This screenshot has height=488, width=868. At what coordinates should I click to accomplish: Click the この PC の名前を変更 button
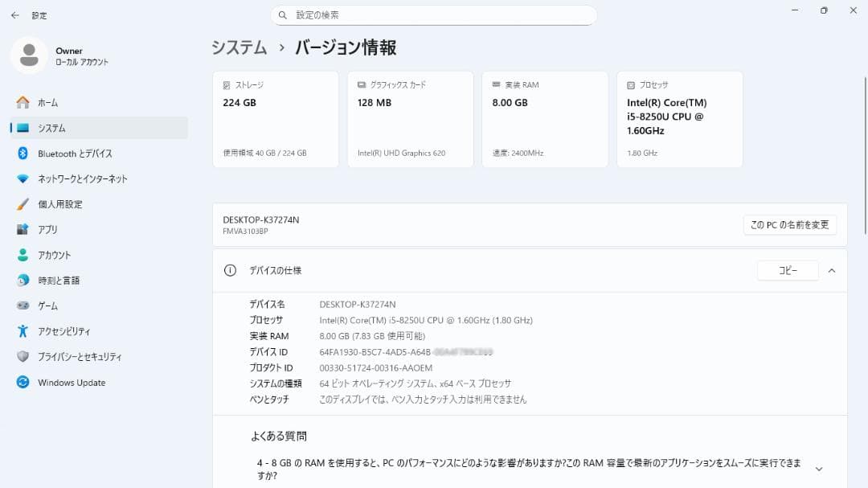tap(788, 224)
